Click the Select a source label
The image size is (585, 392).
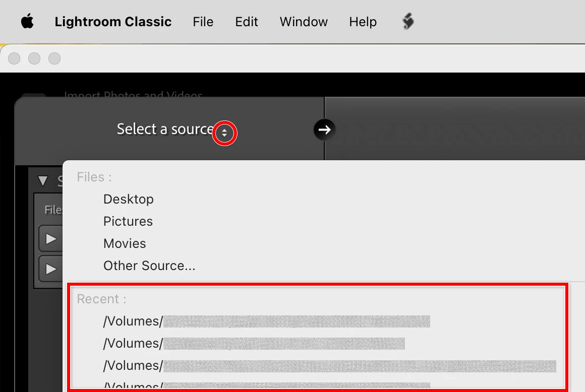coord(165,129)
